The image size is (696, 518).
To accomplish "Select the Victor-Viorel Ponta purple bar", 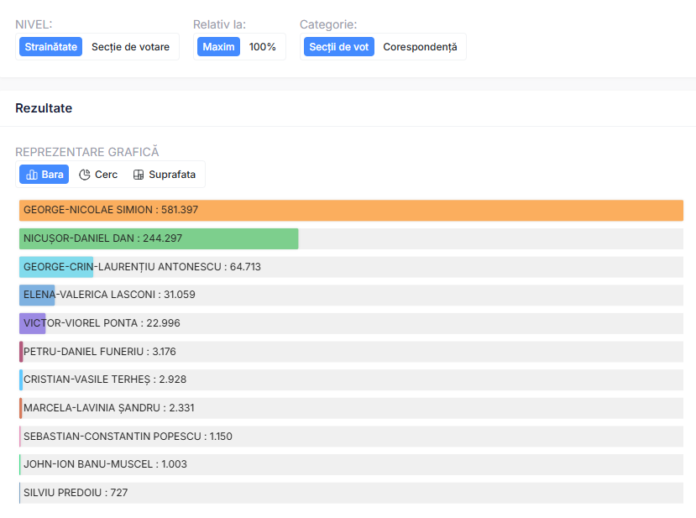I will [33, 323].
